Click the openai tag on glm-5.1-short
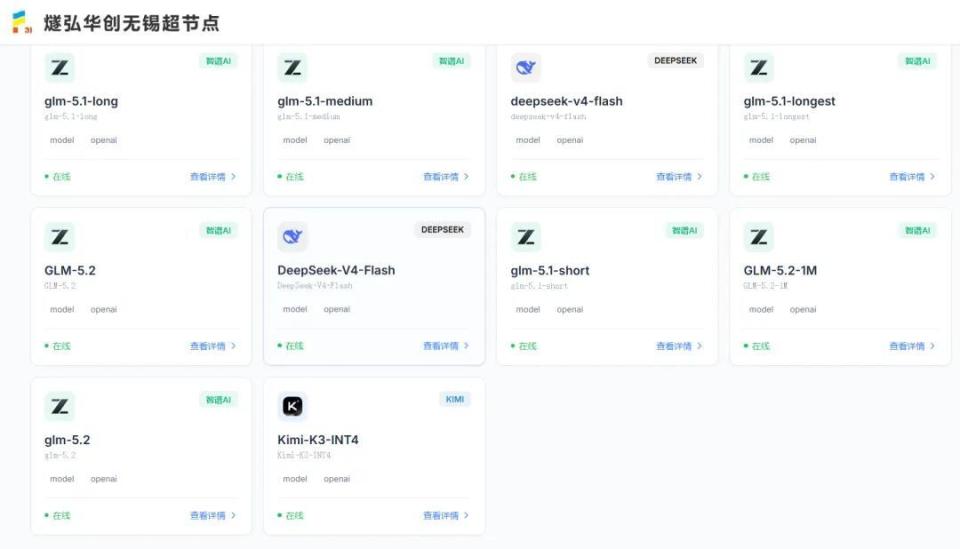Screen dimensions: 960x549 tap(569, 309)
